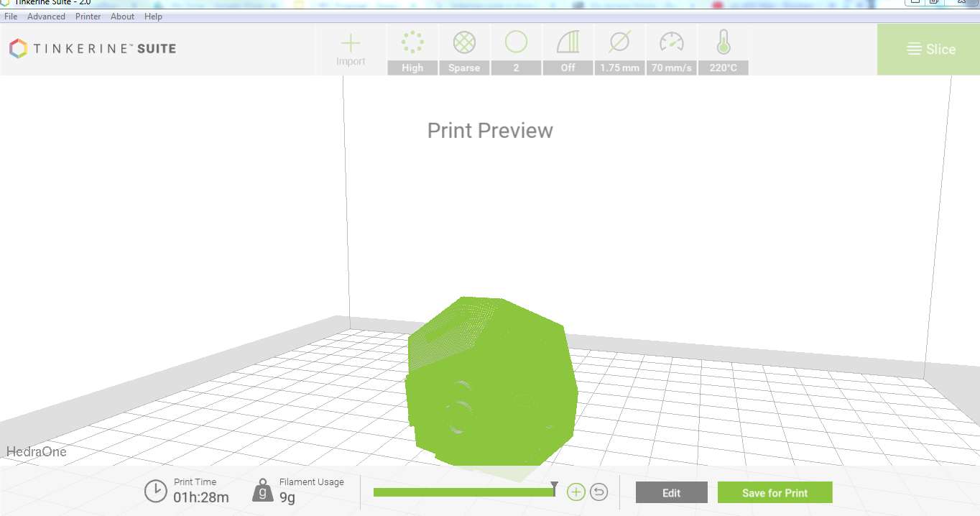Click the Import plus icon

pos(351,44)
